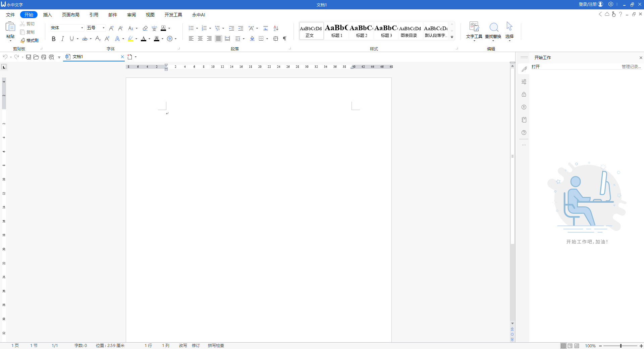Open the Text Tools (文字工具) icon
This screenshot has width=644, height=349.
tap(474, 27)
